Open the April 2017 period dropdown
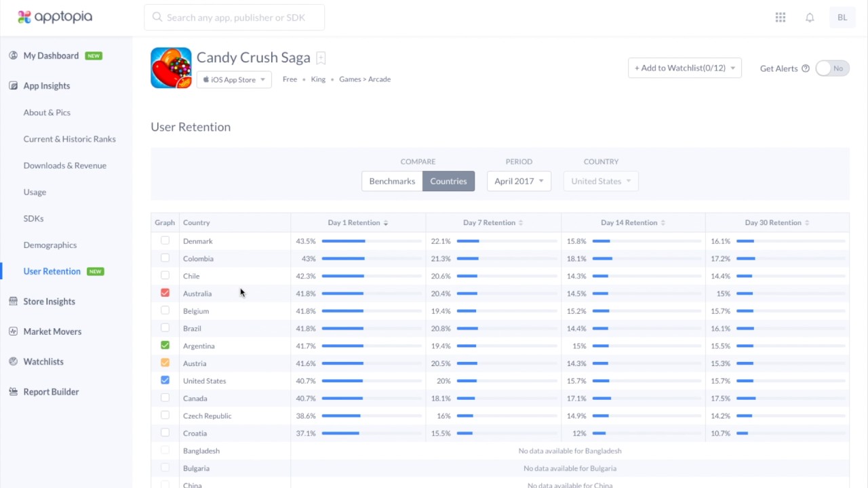 pos(519,181)
